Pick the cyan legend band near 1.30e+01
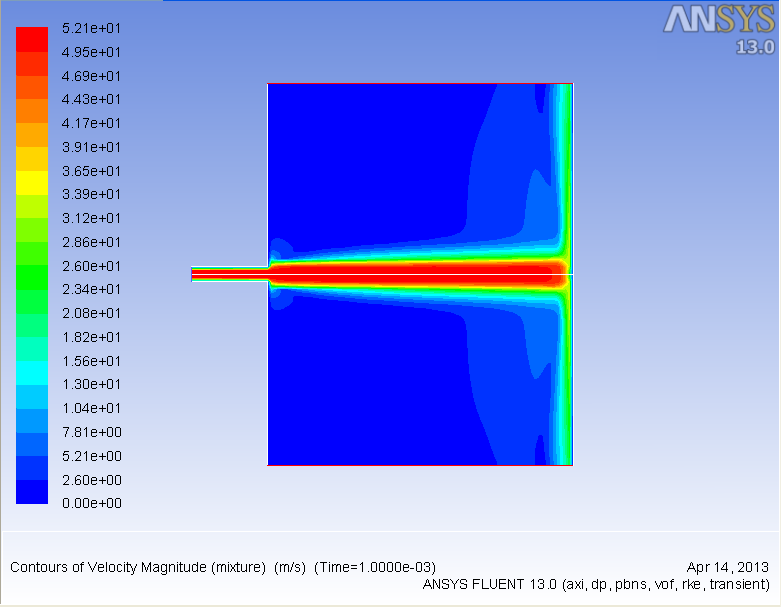The image size is (782, 607). pyautogui.click(x=31, y=373)
